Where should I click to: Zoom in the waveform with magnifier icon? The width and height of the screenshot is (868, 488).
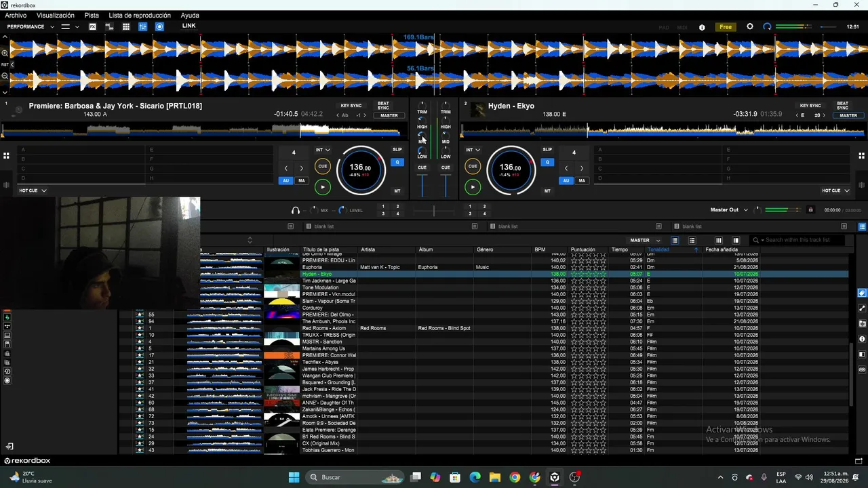(x=5, y=53)
